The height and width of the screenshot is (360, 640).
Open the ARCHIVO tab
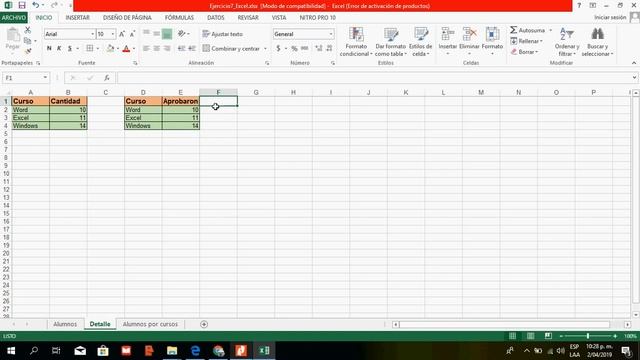pyautogui.click(x=13, y=18)
